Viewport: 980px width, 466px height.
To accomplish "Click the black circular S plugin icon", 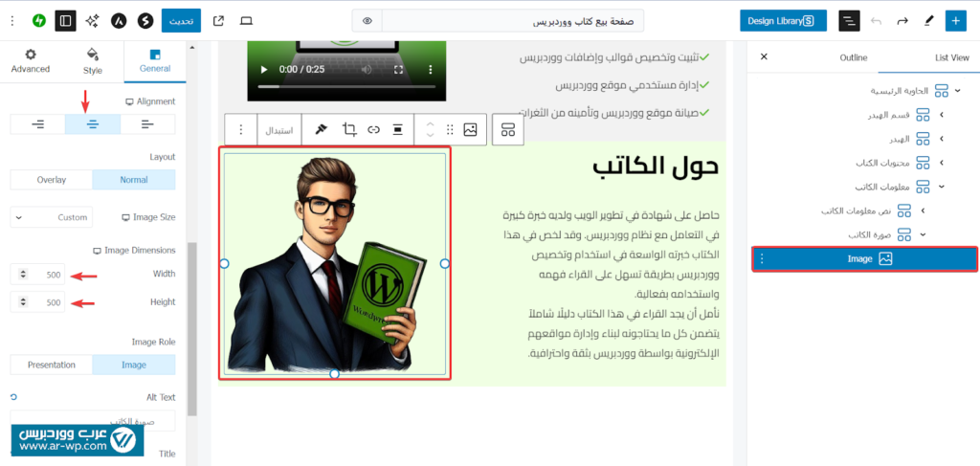I will coord(145,21).
